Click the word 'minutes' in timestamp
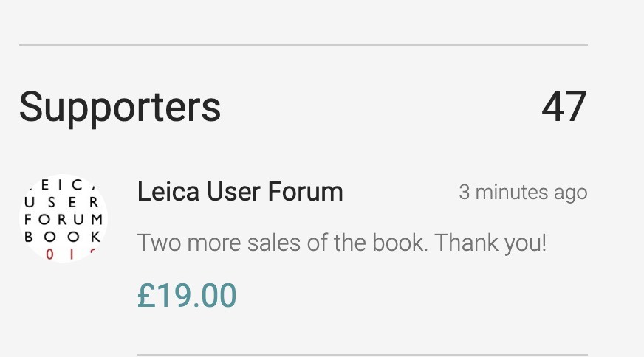 (x=510, y=193)
